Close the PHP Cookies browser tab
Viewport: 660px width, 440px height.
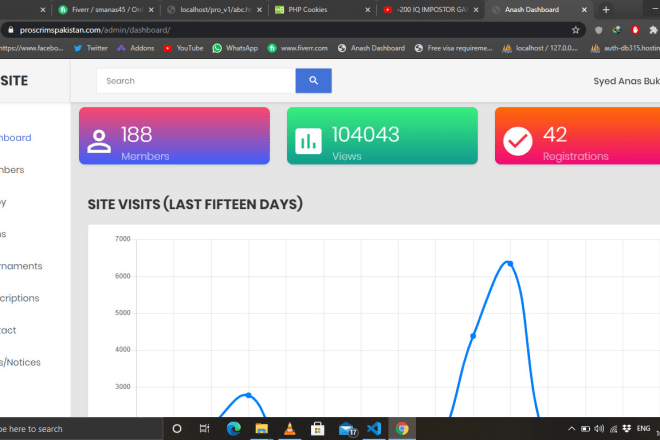tap(367, 9)
